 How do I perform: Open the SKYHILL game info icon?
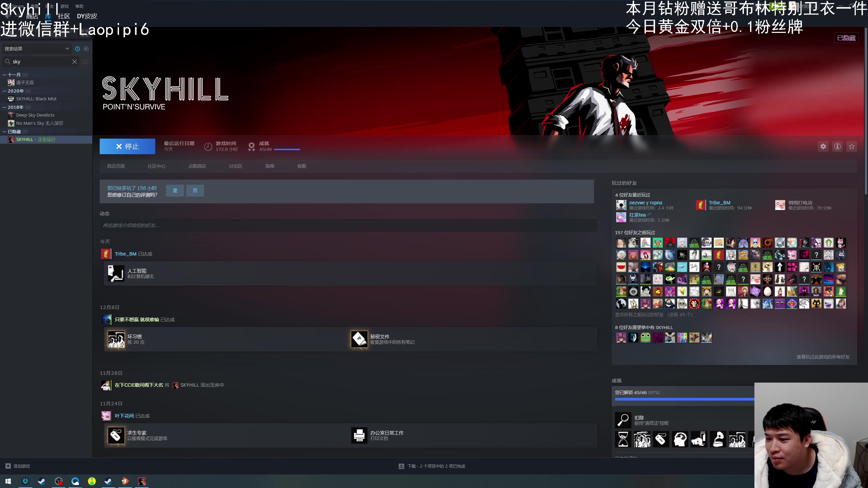[x=837, y=146]
